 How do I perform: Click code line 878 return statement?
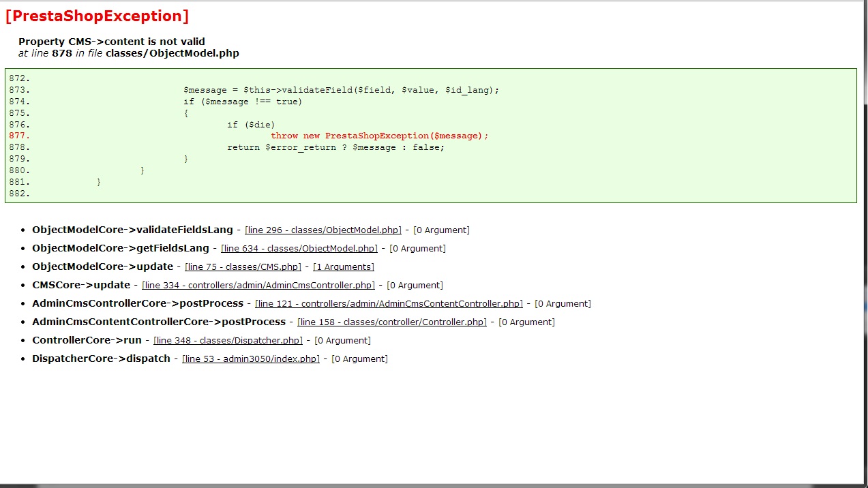336,147
